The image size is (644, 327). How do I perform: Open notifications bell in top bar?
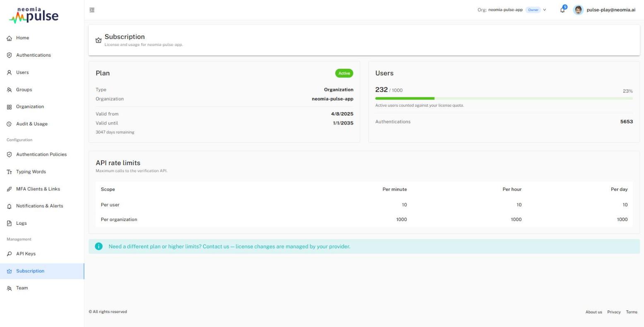pyautogui.click(x=562, y=10)
